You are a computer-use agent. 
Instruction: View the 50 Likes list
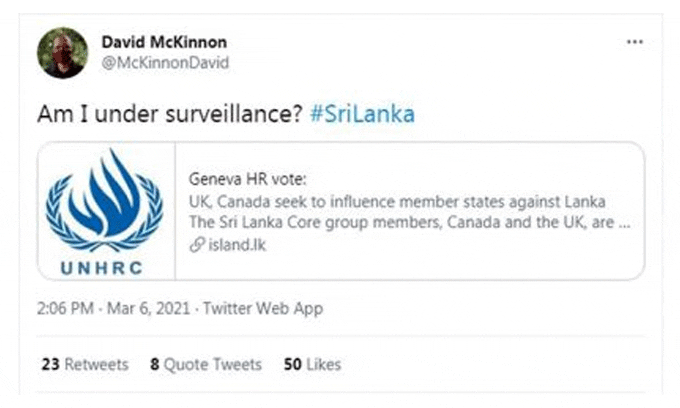coord(312,364)
